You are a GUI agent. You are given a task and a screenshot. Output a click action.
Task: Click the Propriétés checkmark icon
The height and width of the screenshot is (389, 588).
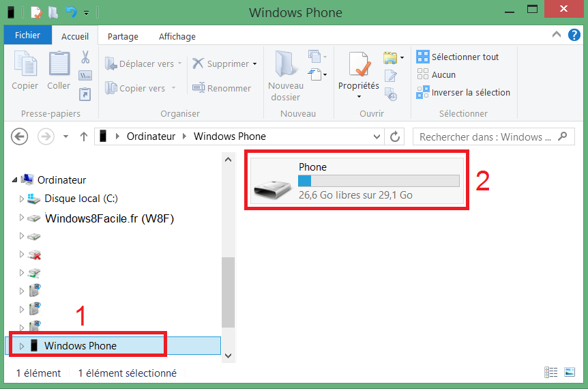click(359, 65)
